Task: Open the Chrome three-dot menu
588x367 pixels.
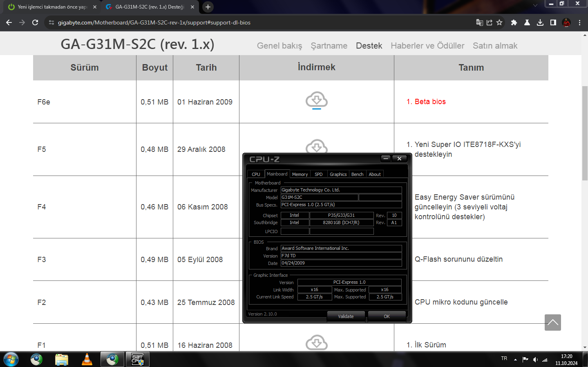Action: click(579, 22)
